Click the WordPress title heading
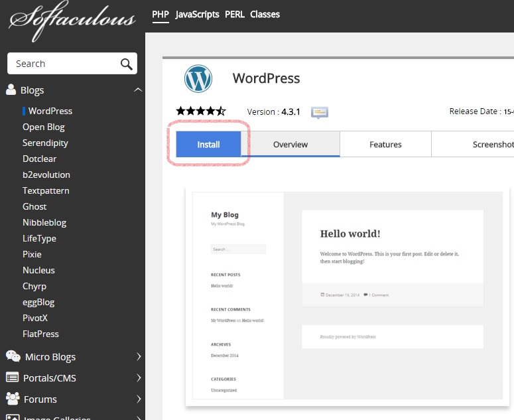 tap(266, 78)
